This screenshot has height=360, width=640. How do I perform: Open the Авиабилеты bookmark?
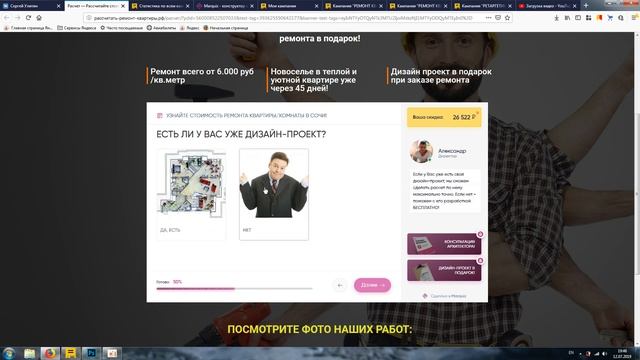162,28
